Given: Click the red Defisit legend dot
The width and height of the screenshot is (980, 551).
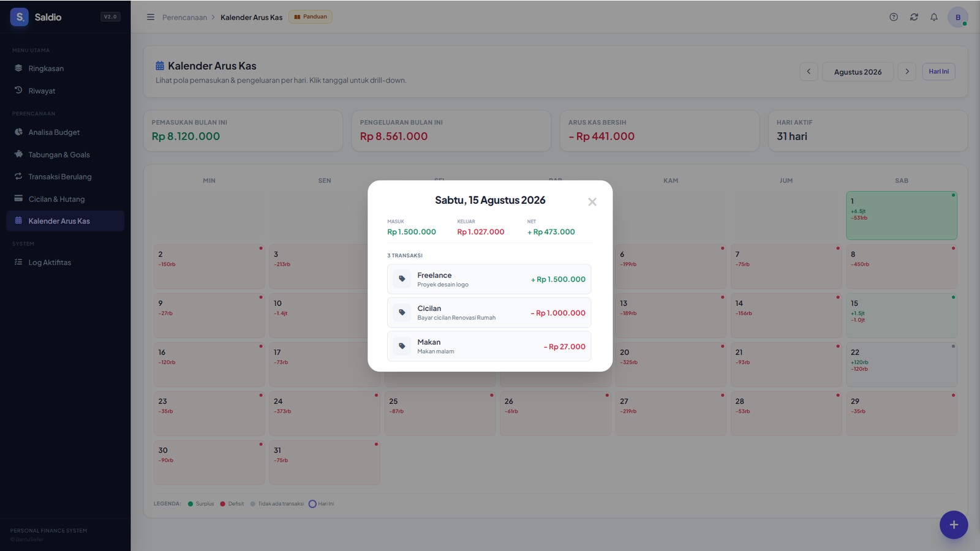Looking at the screenshot, I should [223, 504].
